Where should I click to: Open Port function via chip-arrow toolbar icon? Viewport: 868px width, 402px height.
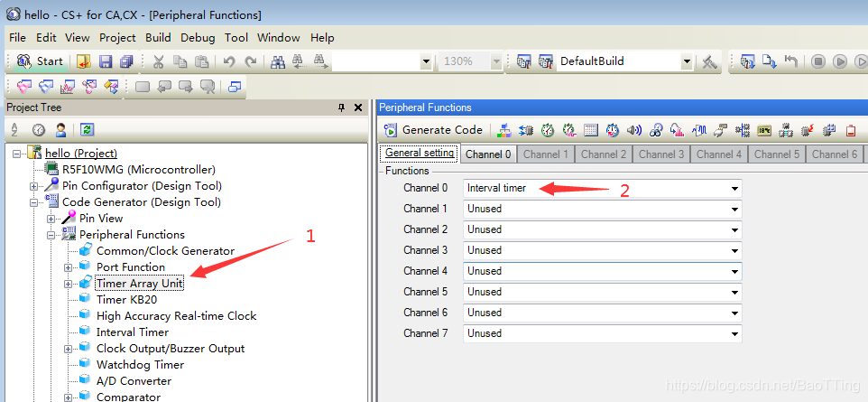(x=526, y=130)
